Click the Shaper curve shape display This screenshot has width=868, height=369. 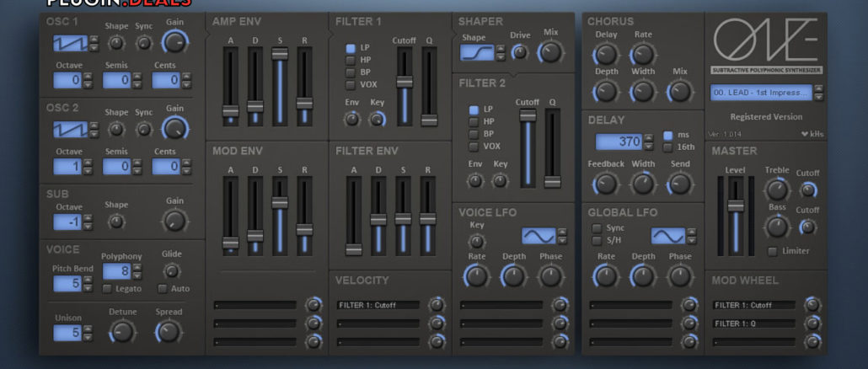pyautogui.click(x=477, y=52)
